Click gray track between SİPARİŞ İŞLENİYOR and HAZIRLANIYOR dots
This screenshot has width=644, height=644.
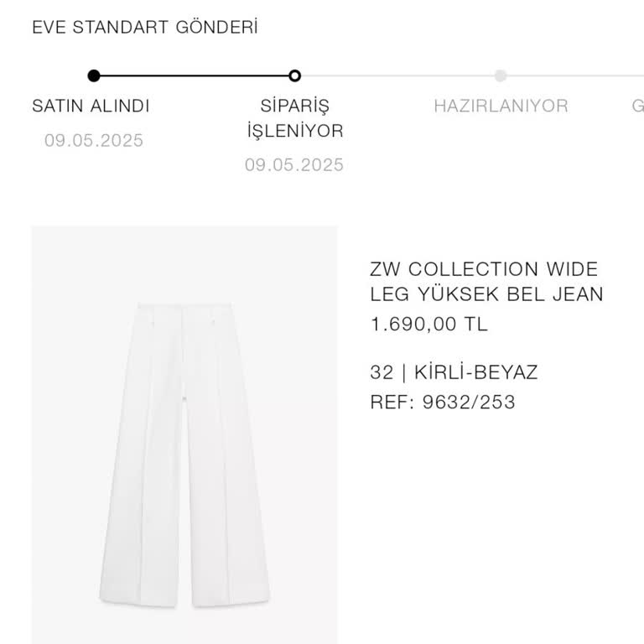click(398, 75)
